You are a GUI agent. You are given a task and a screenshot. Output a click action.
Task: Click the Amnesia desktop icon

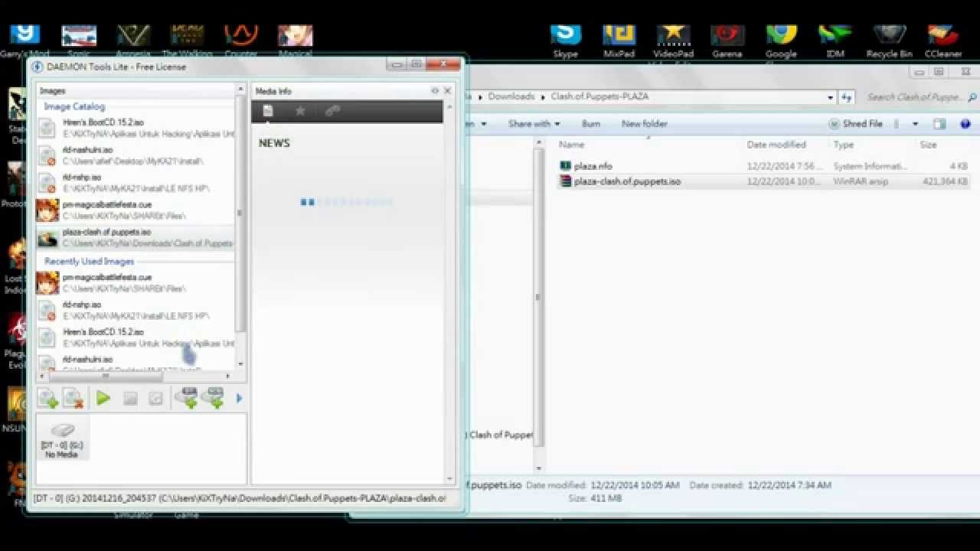[x=133, y=41]
